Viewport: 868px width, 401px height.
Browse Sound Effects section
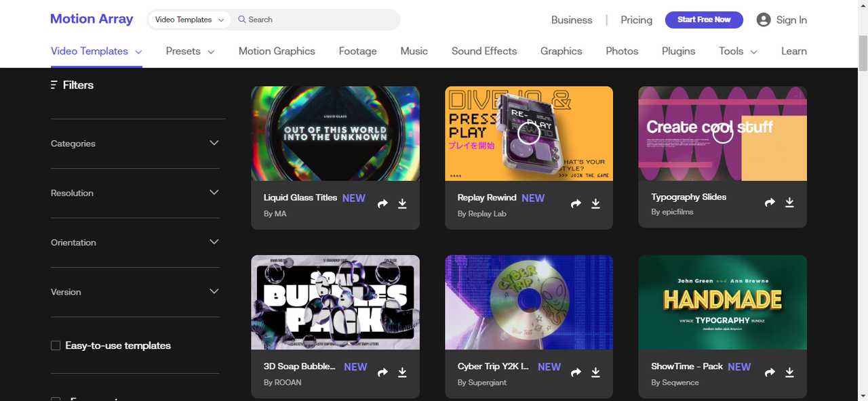[484, 51]
